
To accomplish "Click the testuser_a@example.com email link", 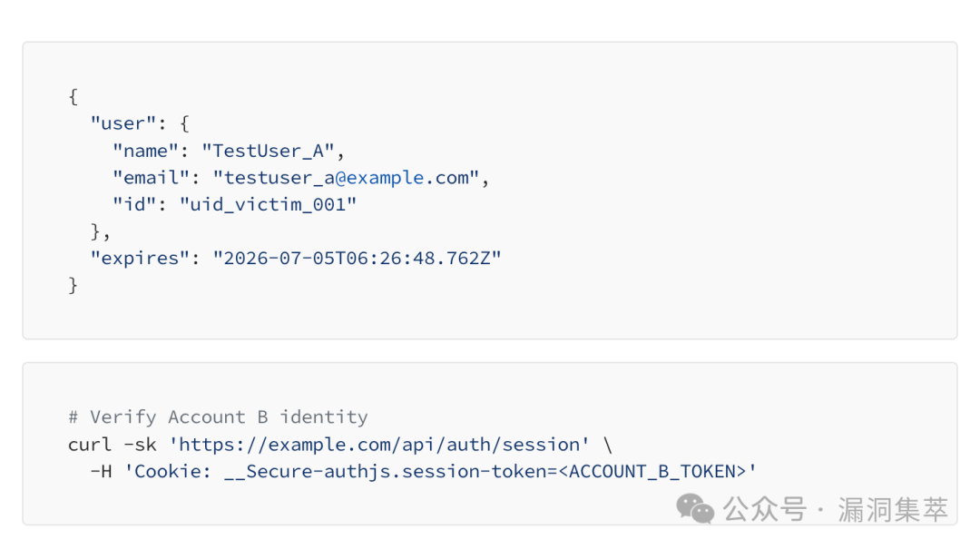I will [x=346, y=178].
